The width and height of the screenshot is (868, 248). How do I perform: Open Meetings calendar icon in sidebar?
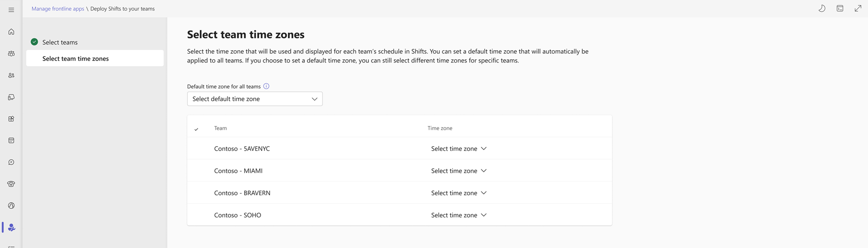click(11, 140)
